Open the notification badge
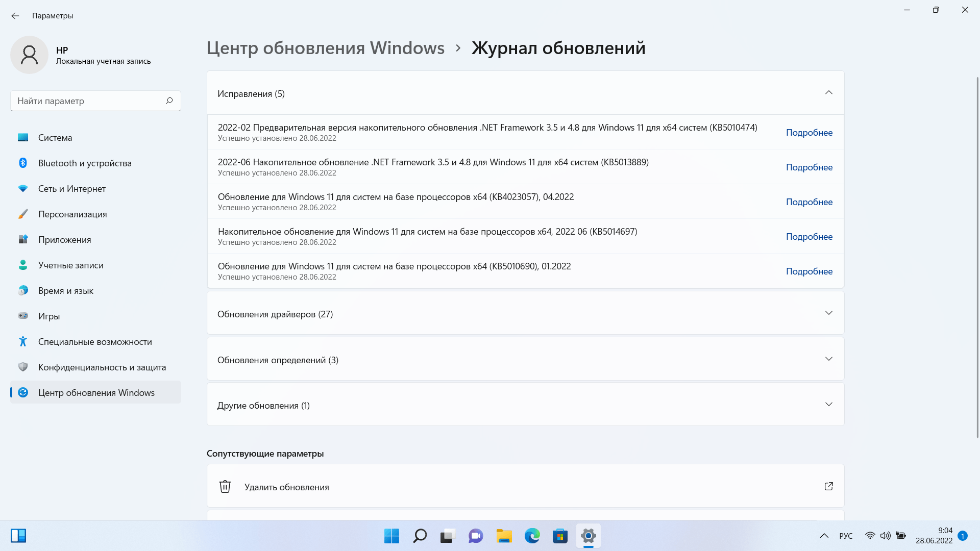The width and height of the screenshot is (980, 551). coord(963,536)
